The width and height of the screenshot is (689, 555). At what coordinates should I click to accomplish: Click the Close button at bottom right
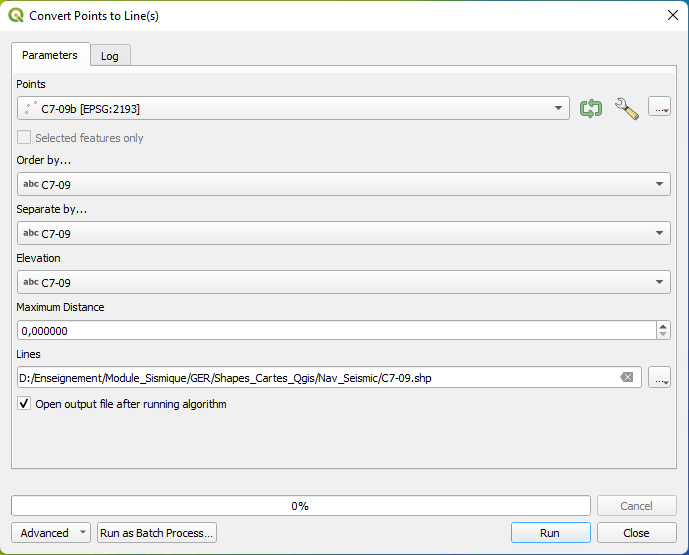(x=636, y=533)
